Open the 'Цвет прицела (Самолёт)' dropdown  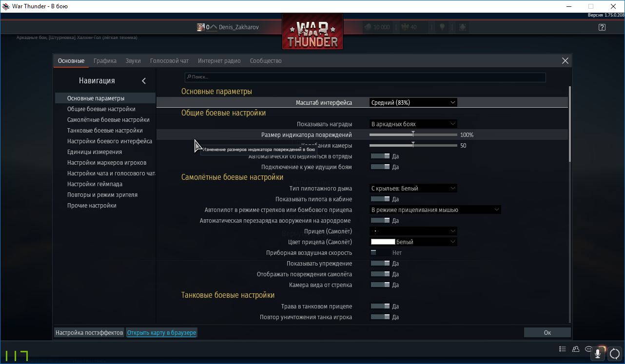(x=413, y=242)
